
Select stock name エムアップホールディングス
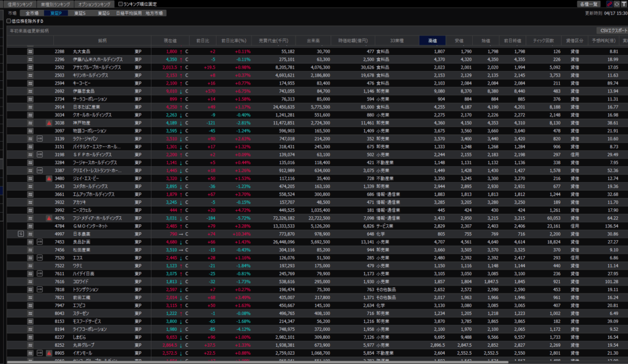coord(94,194)
